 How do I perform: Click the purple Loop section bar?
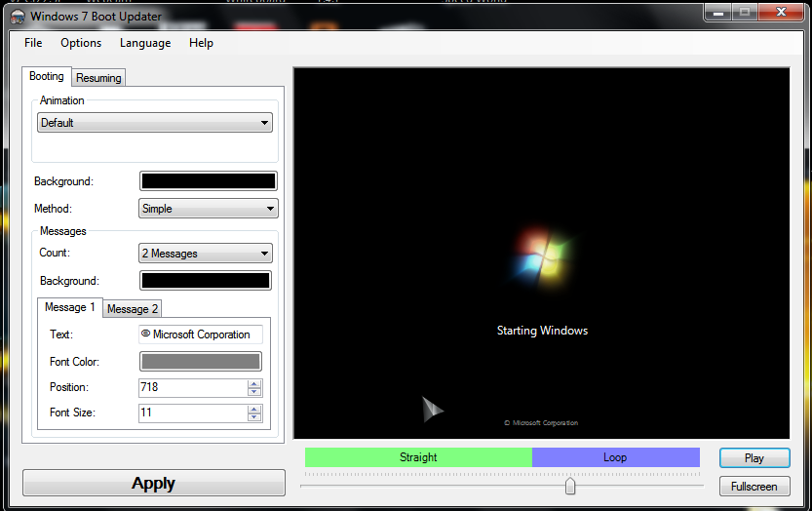tap(616, 457)
